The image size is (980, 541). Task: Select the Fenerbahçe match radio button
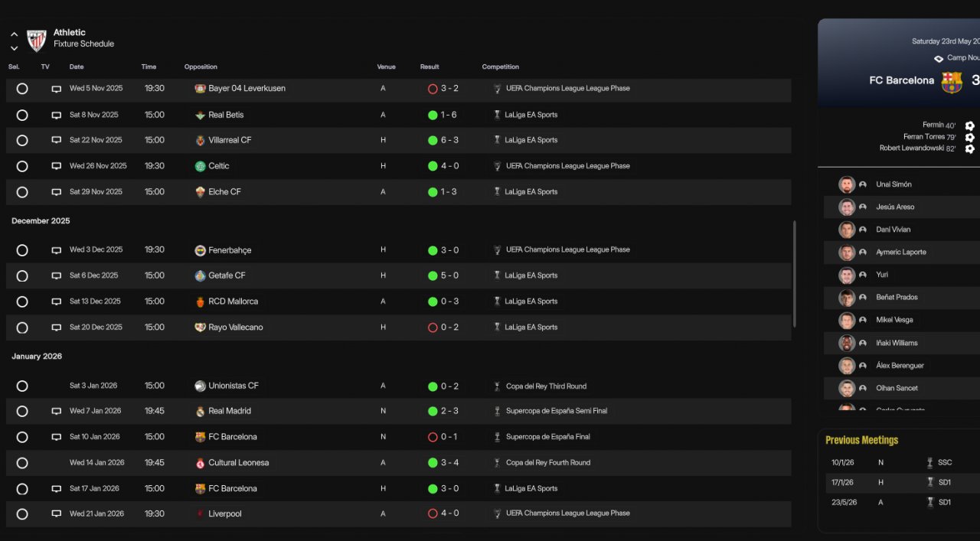(22, 250)
